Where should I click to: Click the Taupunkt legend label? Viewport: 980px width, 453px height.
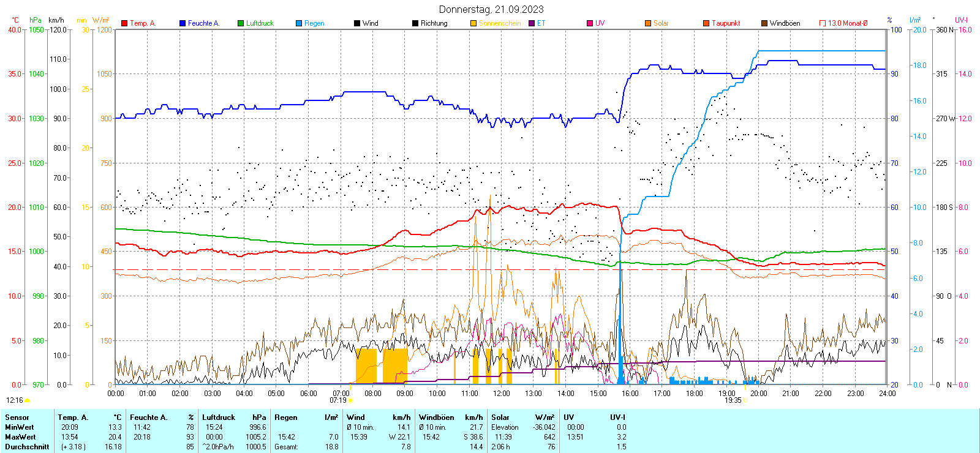click(x=726, y=23)
